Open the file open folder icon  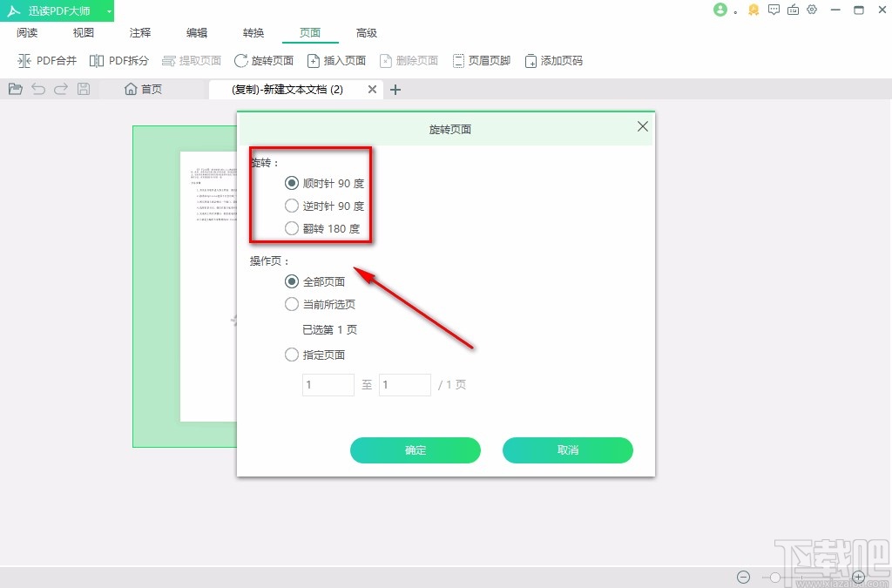coord(15,88)
